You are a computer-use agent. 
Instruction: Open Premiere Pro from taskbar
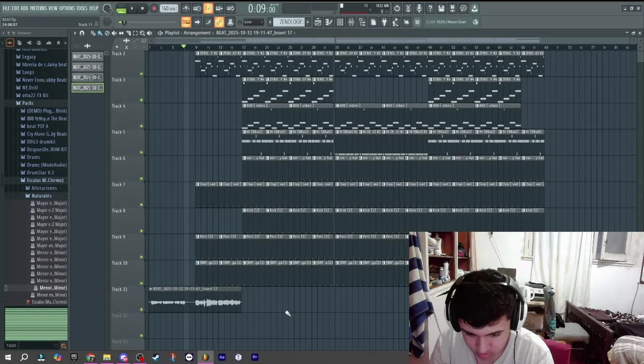point(255,357)
